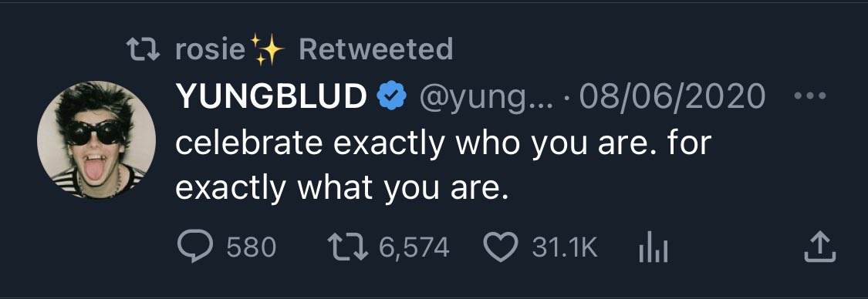Click the 6,574 retweets count
868x299 pixels.
(x=414, y=247)
